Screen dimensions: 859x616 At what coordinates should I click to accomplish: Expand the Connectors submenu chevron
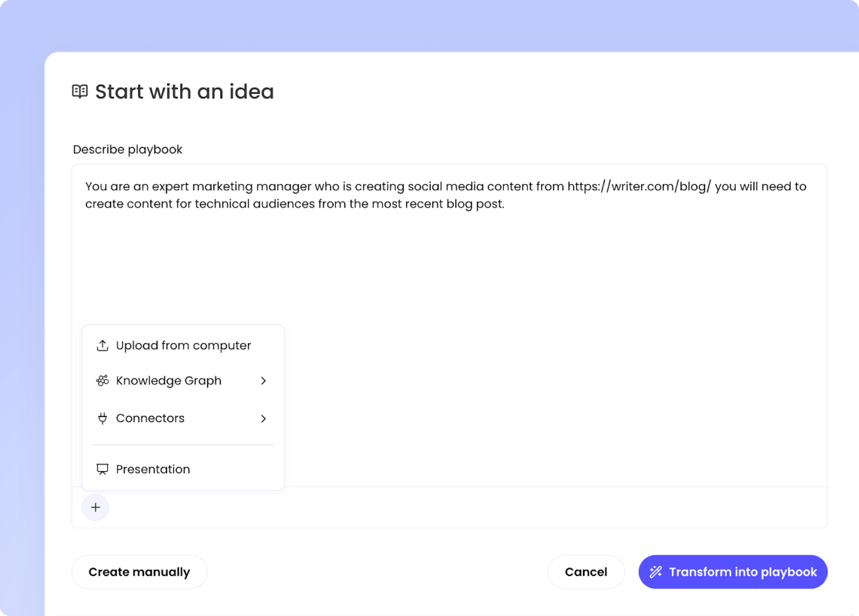pos(263,418)
